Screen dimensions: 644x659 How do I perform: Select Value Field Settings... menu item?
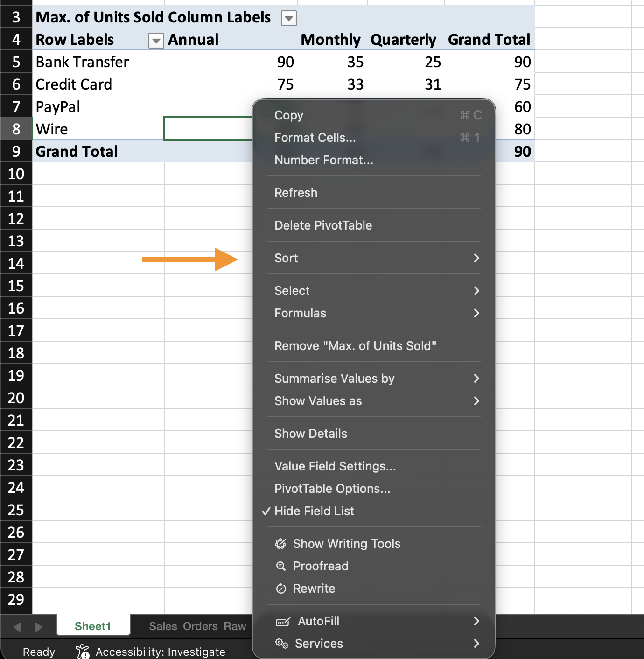pos(335,466)
